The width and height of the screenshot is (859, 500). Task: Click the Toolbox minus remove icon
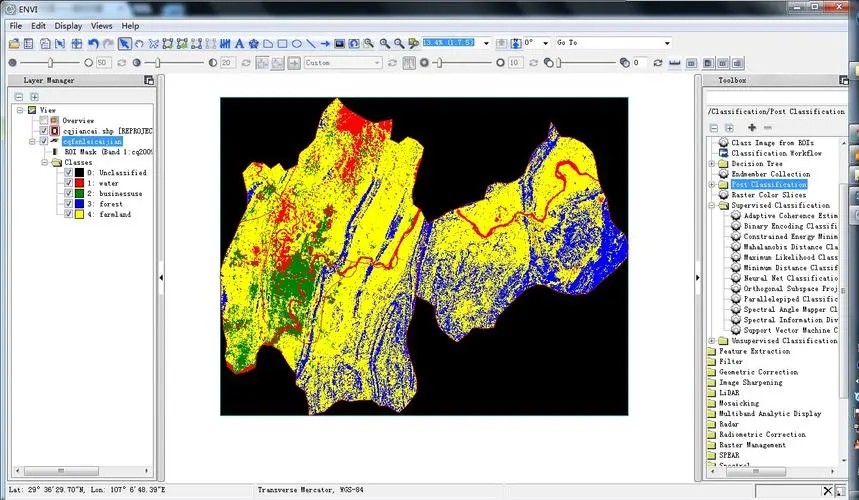[x=768, y=128]
